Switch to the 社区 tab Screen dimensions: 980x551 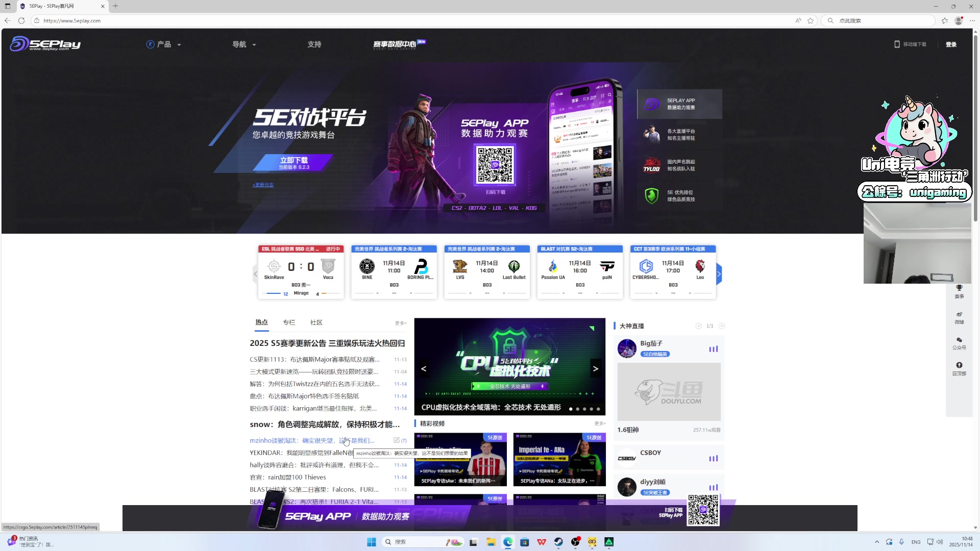(x=316, y=322)
